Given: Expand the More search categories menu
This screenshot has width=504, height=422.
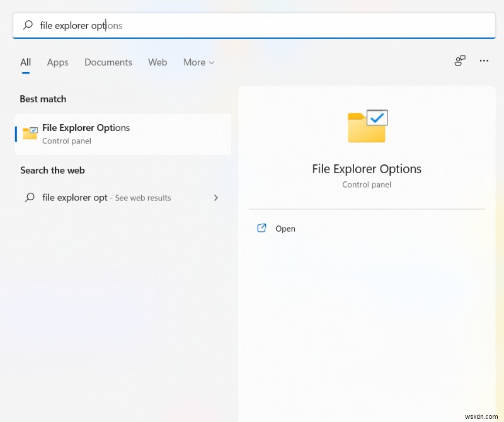Looking at the screenshot, I should coord(198,62).
